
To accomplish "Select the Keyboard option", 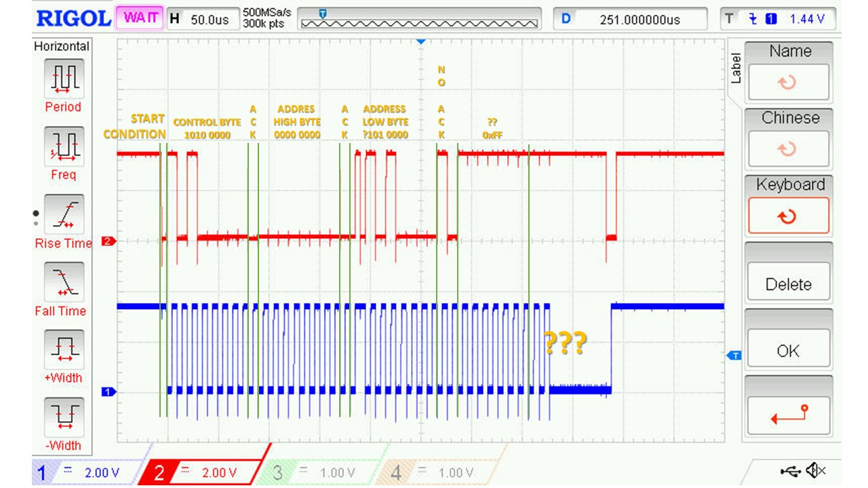I will (x=788, y=204).
